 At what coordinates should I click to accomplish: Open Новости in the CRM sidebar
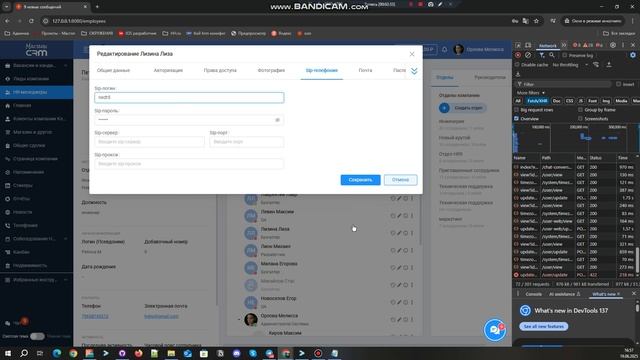(x=22, y=212)
